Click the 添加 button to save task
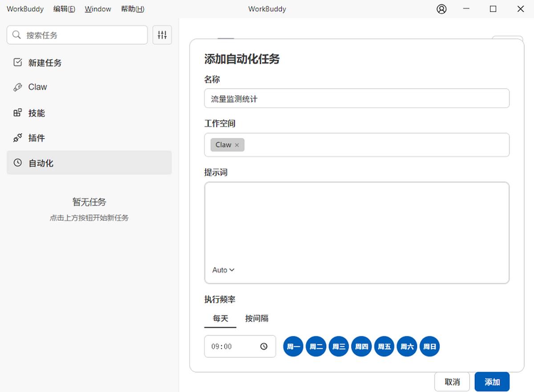Viewport: 534px width, 392px height. click(492, 382)
